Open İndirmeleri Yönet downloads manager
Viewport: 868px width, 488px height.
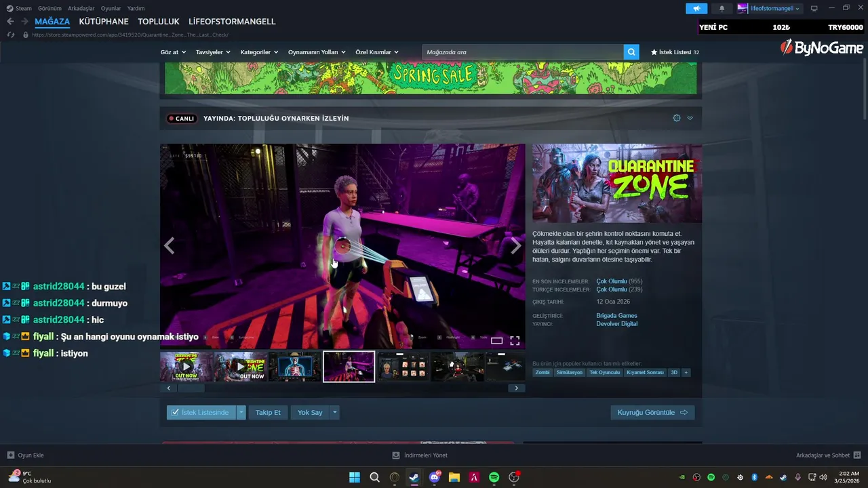420,455
